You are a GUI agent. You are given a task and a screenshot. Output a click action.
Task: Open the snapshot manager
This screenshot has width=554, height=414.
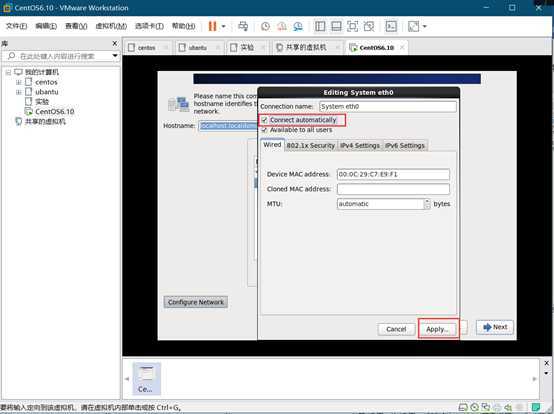click(298, 26)
